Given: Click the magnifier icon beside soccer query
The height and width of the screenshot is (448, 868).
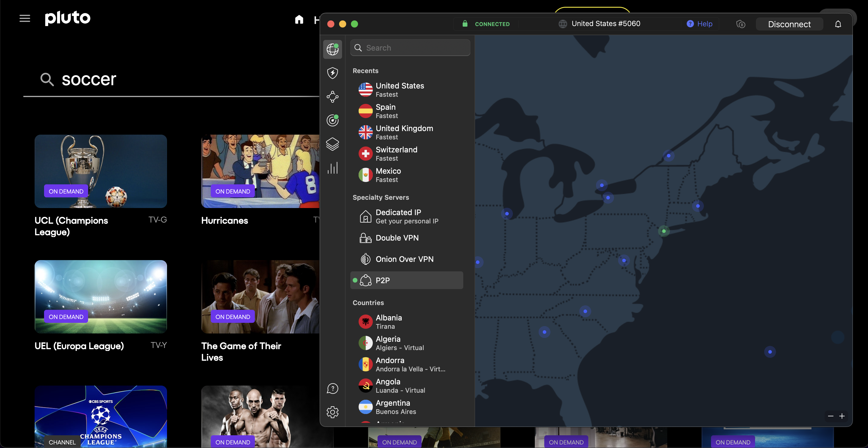Looking at the screenshot, I should 47,80.
